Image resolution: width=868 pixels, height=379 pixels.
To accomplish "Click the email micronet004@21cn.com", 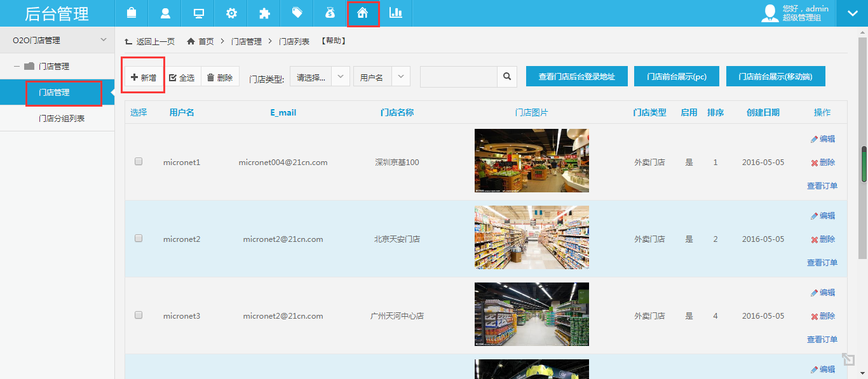I will pyautogui.click(x=283, y=163).
